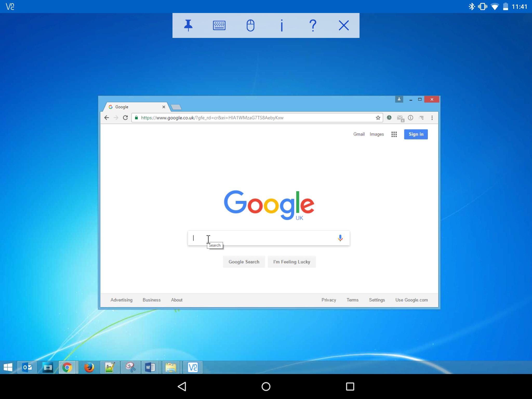Click the Google Apps grid icon
The width and height of the screenshot is (532, 399).
click(394, 134)
